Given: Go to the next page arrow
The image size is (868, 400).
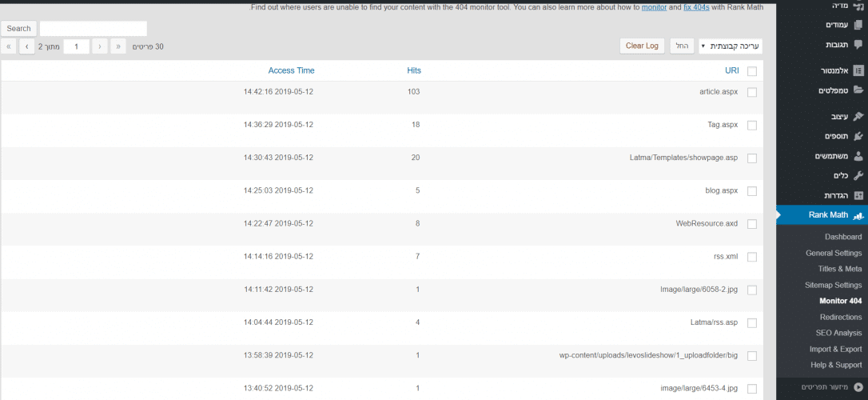Looking at the screenshot, I should point(27,46).
